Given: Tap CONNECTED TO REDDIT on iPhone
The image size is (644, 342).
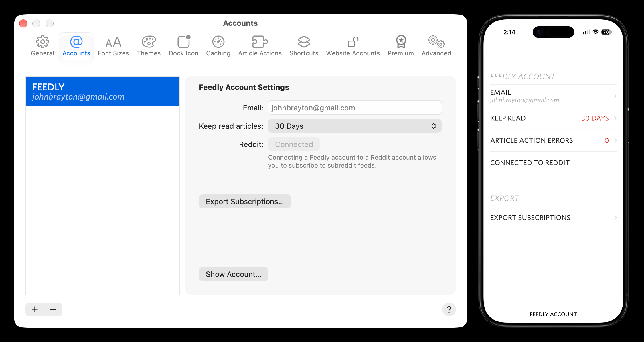Looking at the screenshot, I should (x=553, y=163).
